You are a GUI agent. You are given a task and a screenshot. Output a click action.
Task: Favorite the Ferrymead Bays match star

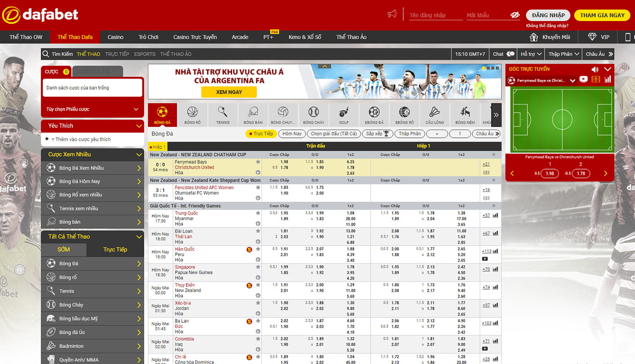258,162
